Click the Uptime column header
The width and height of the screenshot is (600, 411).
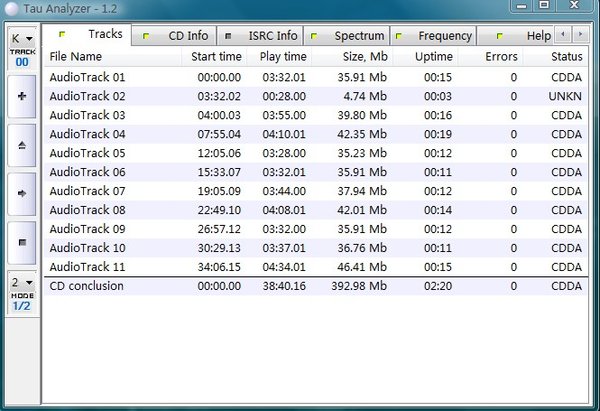[426, 57]
